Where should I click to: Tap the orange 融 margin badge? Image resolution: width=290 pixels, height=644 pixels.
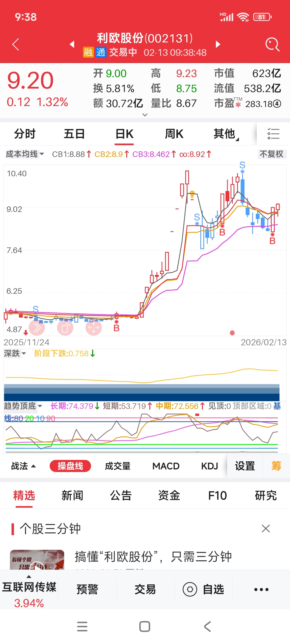(88, 52)
